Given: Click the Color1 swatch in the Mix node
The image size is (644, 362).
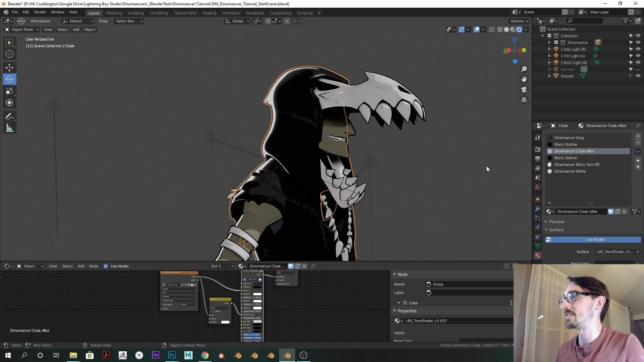Looking at the screenshot, I should coord(225,318).
